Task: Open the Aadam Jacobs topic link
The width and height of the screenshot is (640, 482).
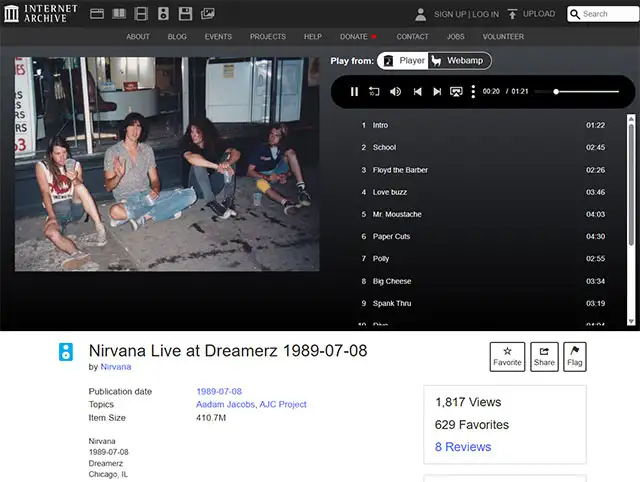Action: 225,404
